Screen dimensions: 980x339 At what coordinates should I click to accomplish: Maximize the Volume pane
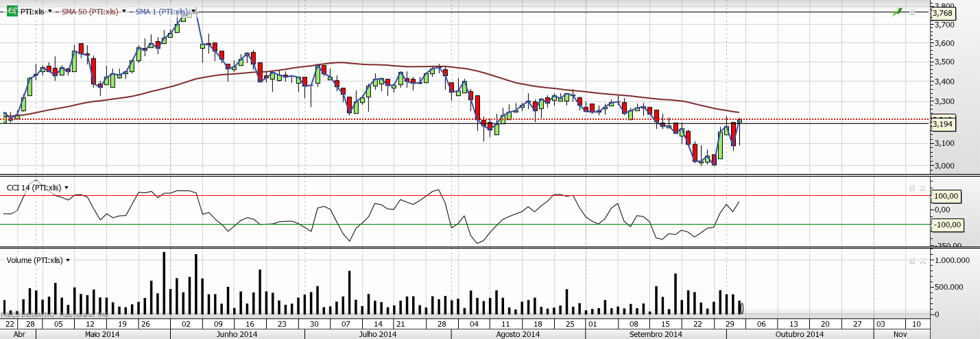click(x=912, y=261)
